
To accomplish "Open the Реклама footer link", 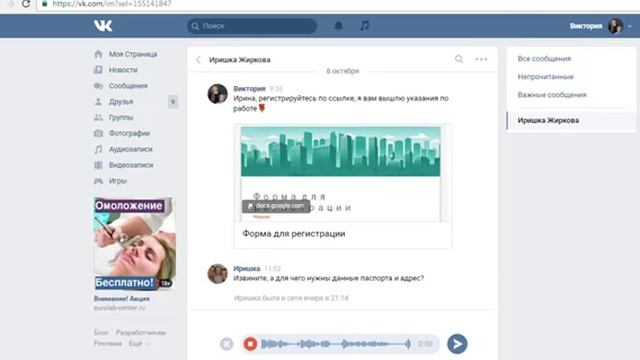I will 108,344.
